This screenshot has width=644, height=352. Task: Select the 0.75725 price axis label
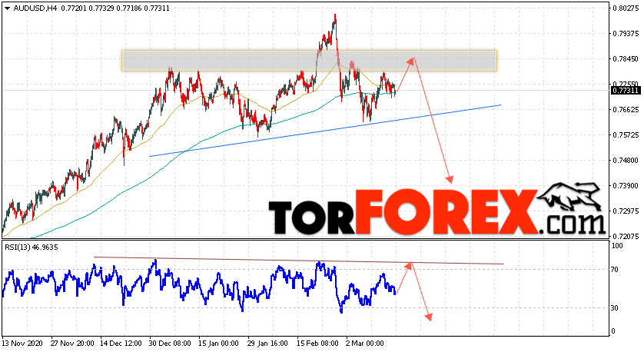click(x=626, y=135)
